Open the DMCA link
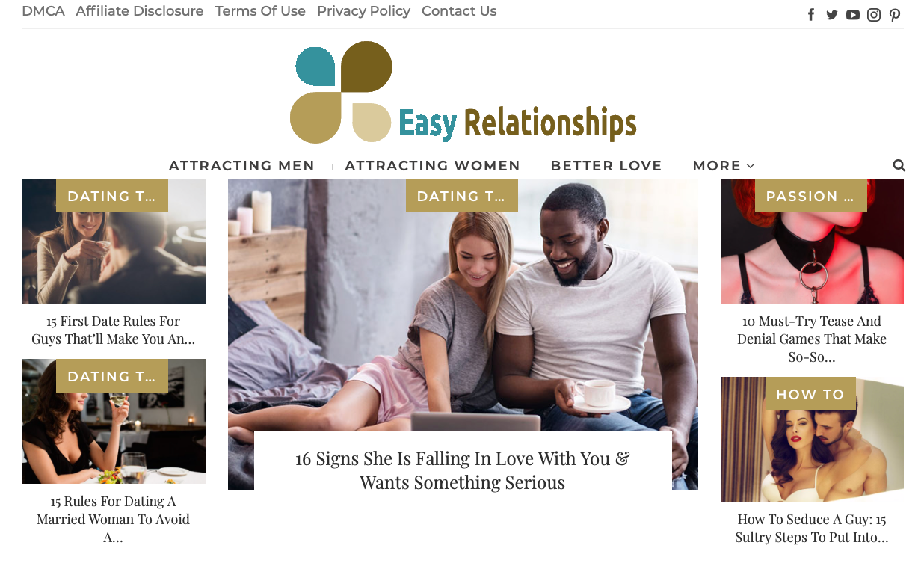Viewport: 924px width, 566px height. 43,11
